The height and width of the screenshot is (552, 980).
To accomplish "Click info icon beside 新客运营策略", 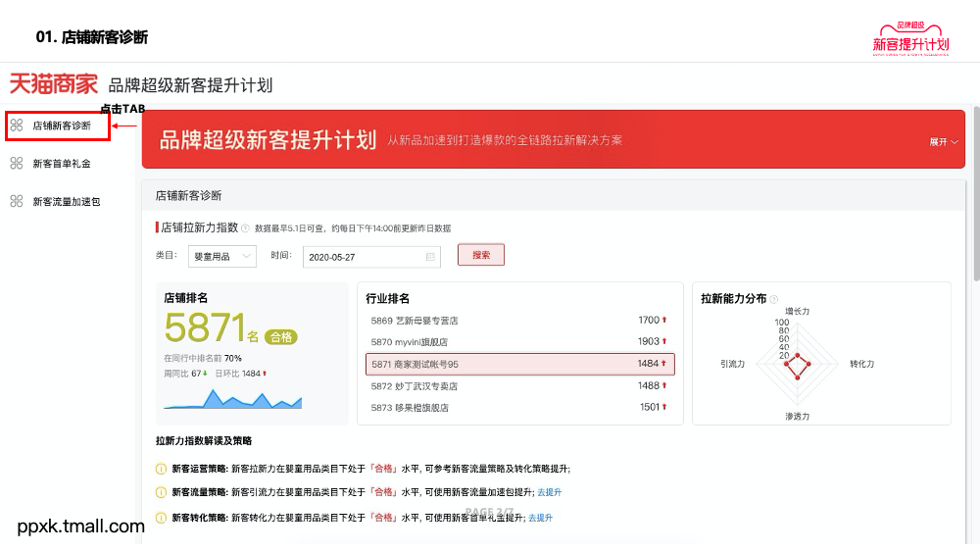I will 161,469.
